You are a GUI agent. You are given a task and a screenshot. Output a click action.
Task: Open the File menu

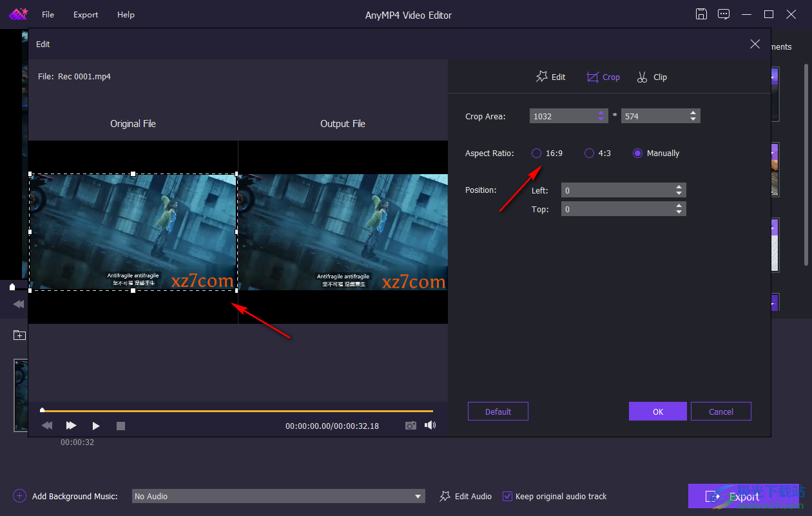pos(48,14)
